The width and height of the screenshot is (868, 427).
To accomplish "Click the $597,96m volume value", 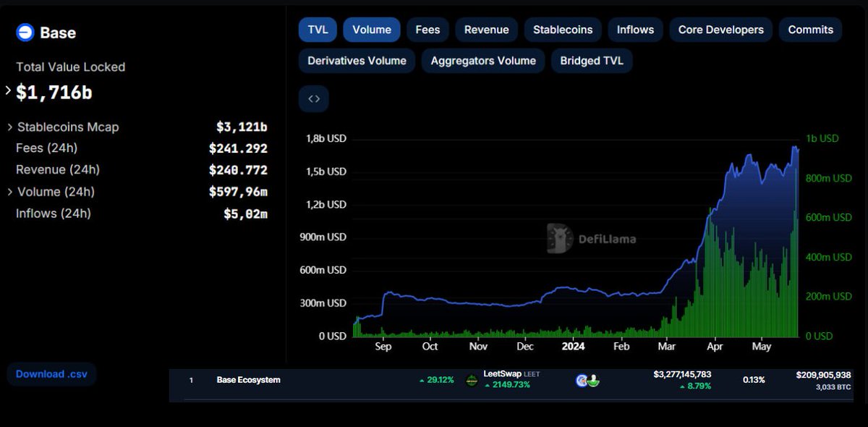I will pyautogui.click(x=238, y=192).
